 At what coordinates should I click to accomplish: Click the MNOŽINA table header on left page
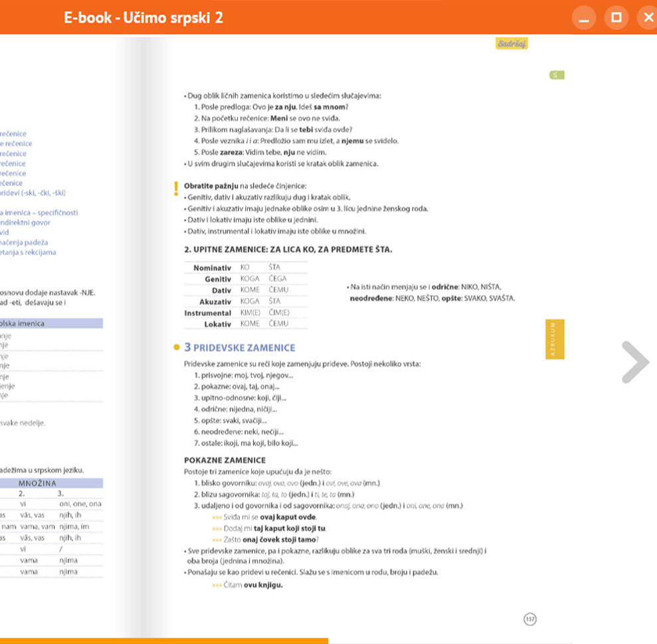[37, 483]
